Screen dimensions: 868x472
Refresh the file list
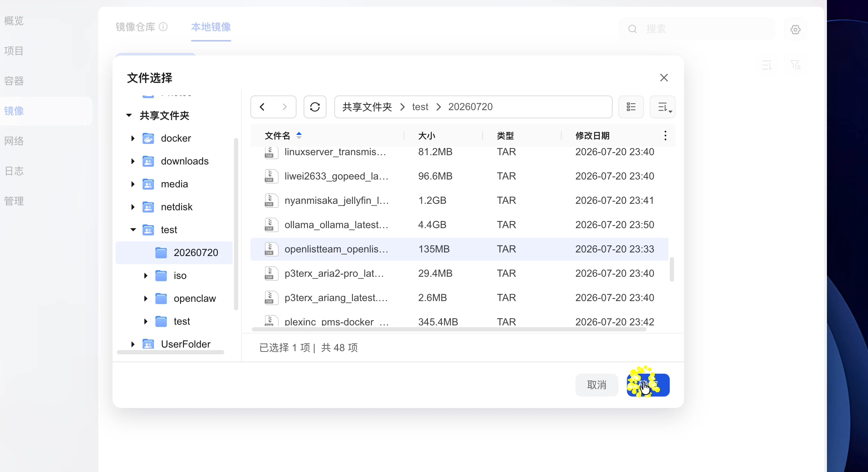tap(315, 107)
